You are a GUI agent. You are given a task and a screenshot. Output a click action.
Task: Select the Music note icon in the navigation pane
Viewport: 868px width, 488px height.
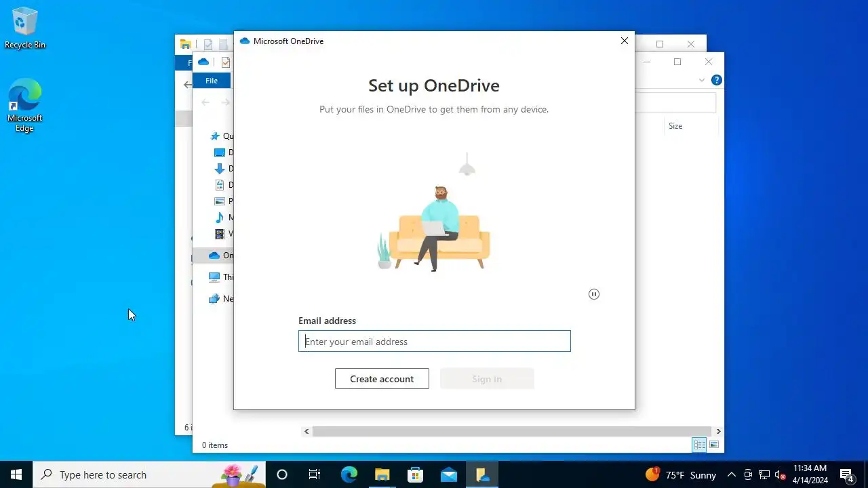(220, 218)
